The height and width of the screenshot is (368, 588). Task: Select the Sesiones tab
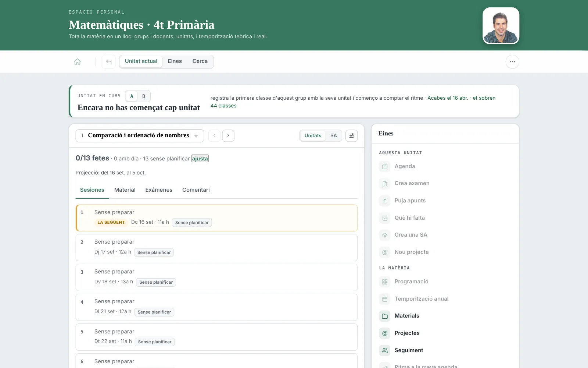point(92,190)
